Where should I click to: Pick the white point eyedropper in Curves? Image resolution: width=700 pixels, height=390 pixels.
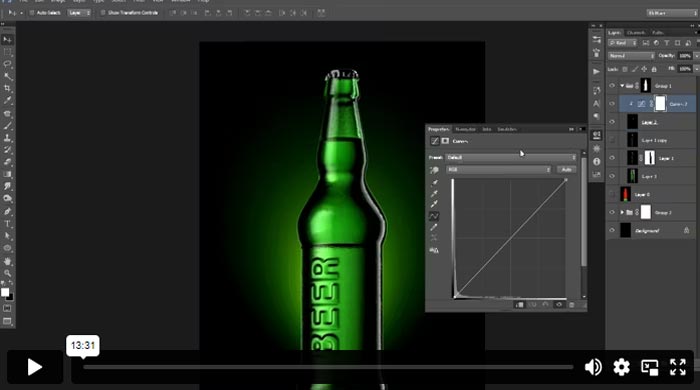pos(434,204)
